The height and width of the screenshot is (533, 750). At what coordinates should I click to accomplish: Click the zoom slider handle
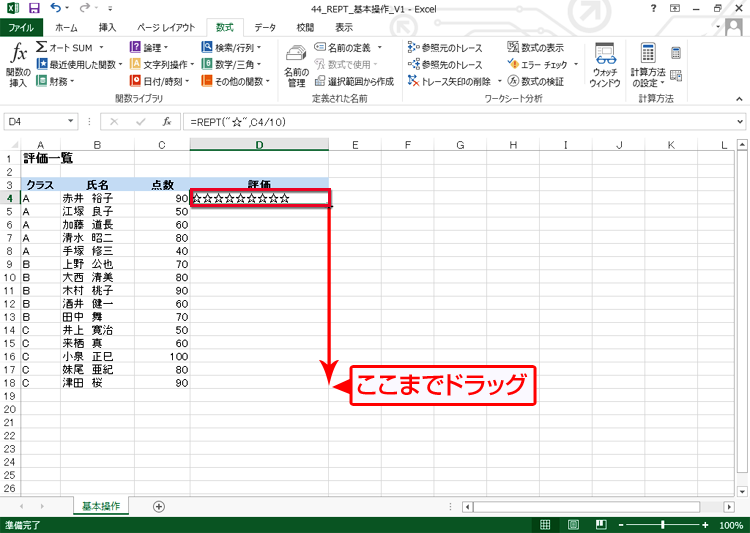[662, 525]
